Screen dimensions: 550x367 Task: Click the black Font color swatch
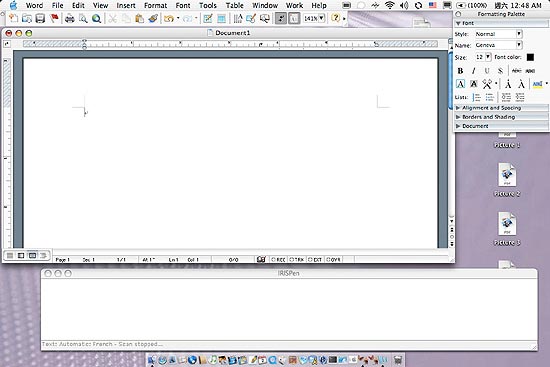[x=530, y=57]
